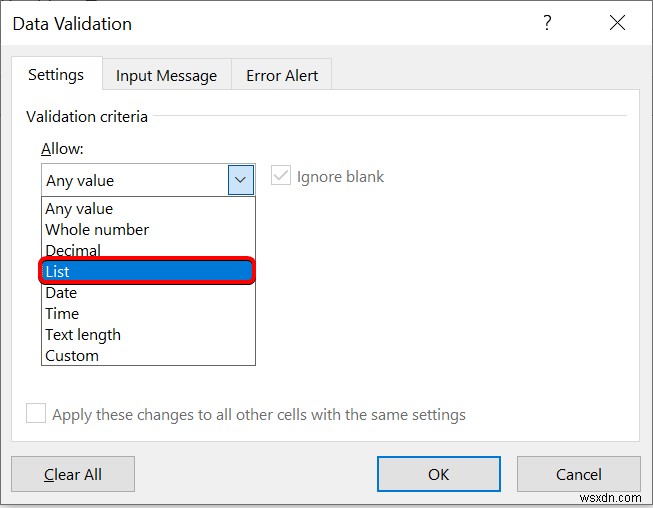Viewport: 653px width, 508px height.
Task: Select the Whole number option
Action: click(x=148, y=229)
